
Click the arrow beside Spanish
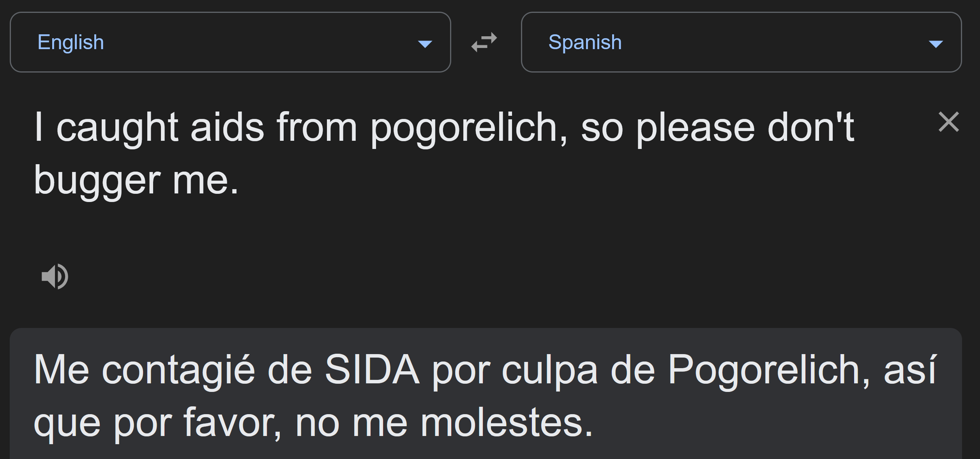[x=936, y=44]
